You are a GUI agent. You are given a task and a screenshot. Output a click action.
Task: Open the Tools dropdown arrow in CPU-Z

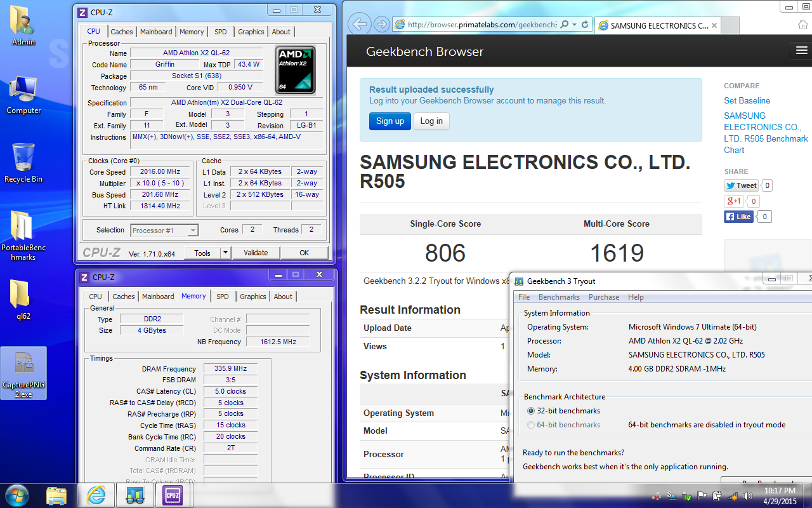click(225, 253)
